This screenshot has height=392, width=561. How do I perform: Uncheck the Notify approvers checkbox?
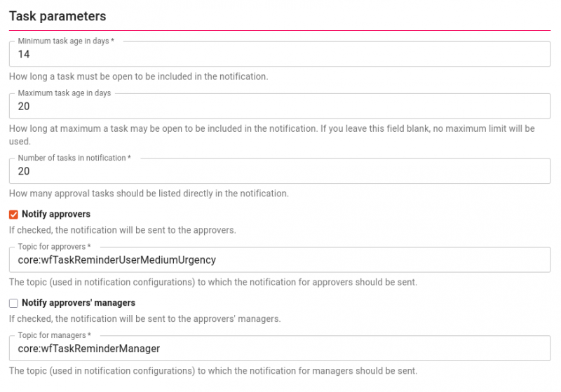click(x=13, y=215)
